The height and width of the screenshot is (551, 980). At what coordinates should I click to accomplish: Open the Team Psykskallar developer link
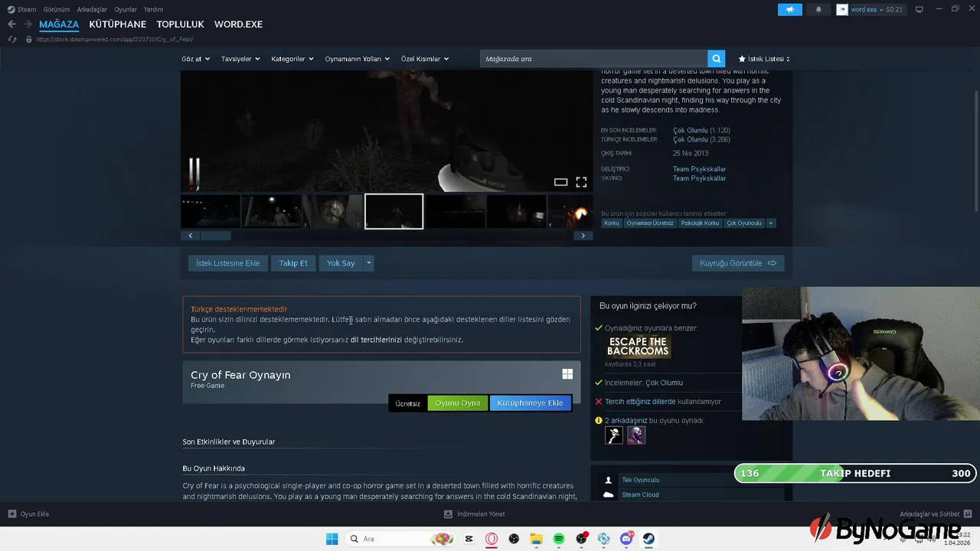click(x=699, y=169)
